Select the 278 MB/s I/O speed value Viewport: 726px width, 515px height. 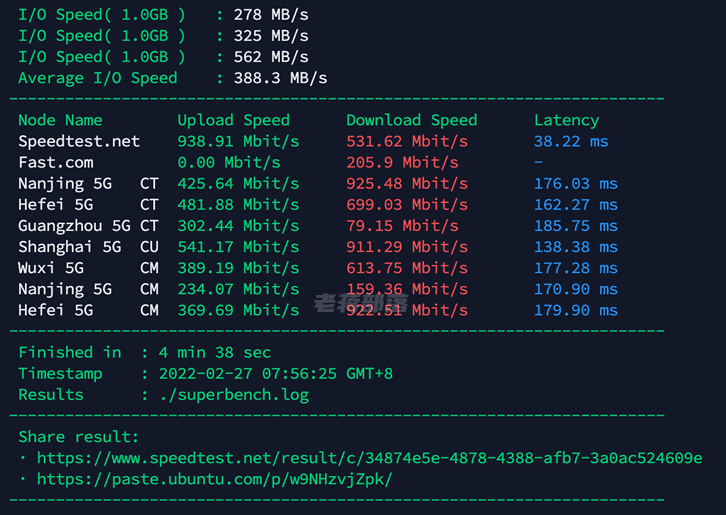[x=271, y=15]
